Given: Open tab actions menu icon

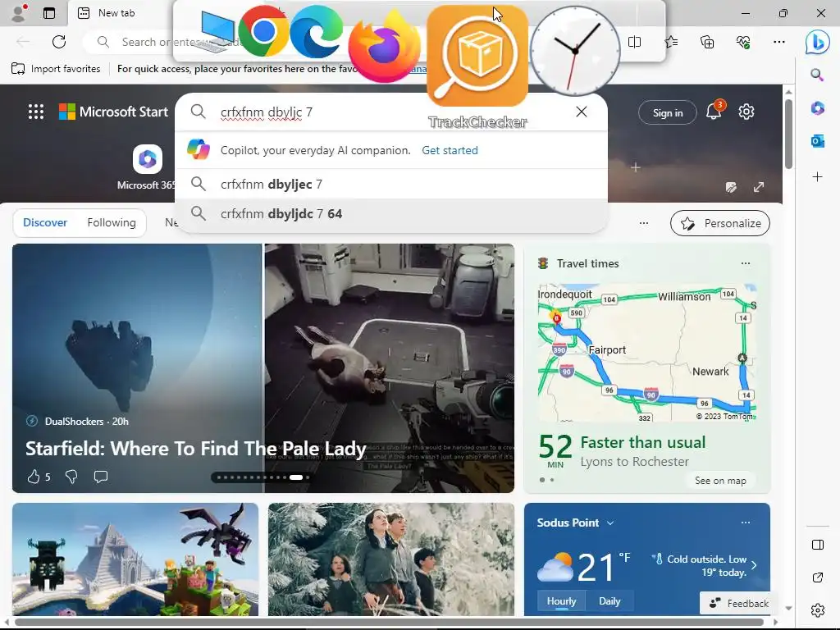Looking at the screenshot, I should 49,13.
